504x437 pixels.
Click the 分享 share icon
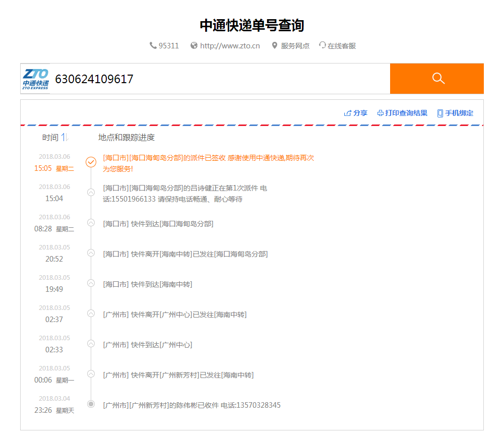pos(347,113)
